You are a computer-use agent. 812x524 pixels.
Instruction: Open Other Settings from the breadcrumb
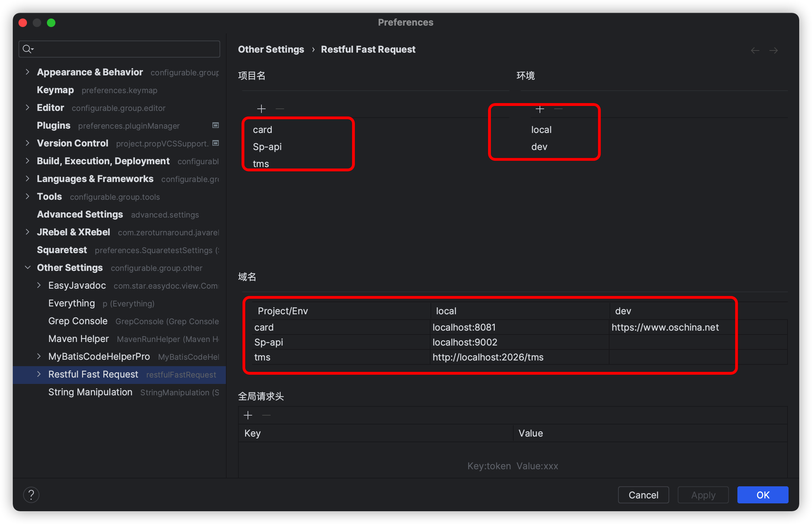pyautogui.click(x=271, y=49)
